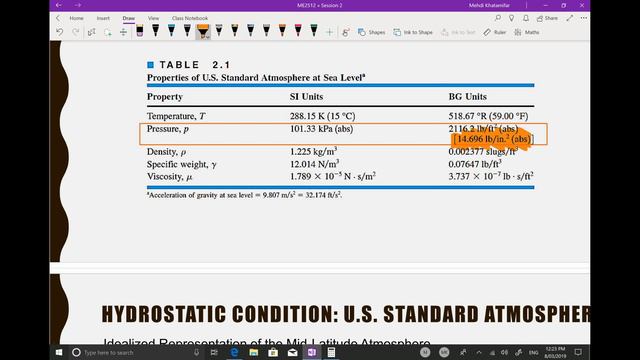Click the 'BG Units' column header
This screenshot has width=640, height=360.
[x=468, y=97]
